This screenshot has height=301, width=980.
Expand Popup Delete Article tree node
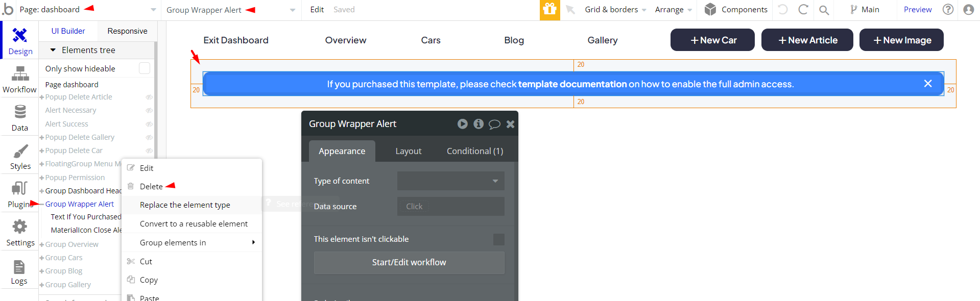42,97
